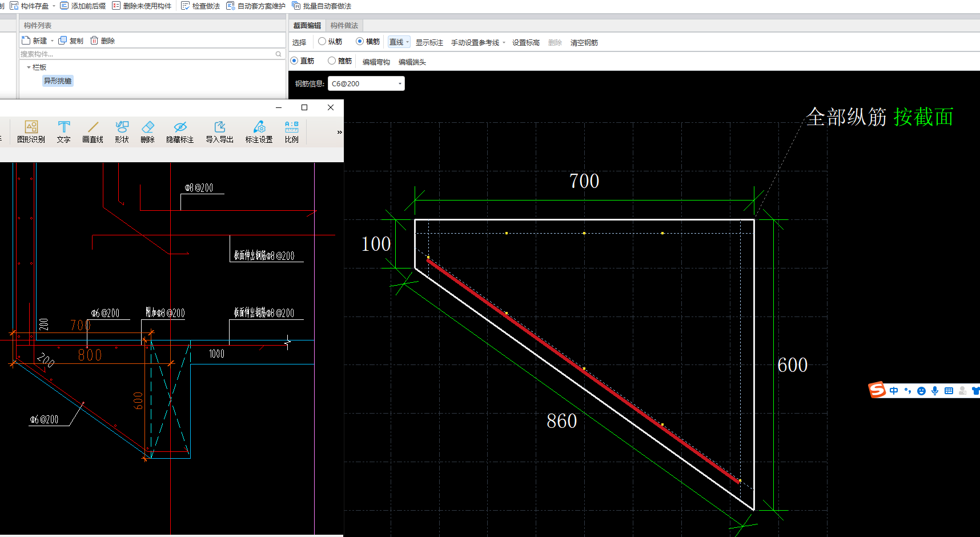Click the 图形识别 tool icon
The height and width of the screenshot is (537, 980).
(x=31, y=127)
